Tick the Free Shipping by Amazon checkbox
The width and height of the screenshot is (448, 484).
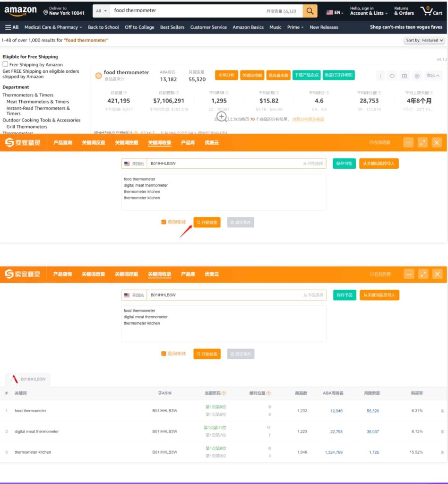[x=5, y=64]
